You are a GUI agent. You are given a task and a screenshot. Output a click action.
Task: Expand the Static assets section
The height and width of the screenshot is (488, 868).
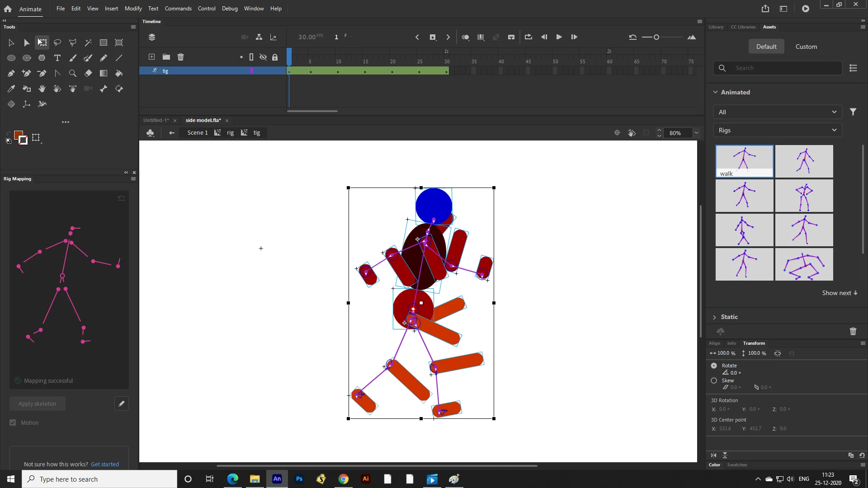[x=715, y=317]
